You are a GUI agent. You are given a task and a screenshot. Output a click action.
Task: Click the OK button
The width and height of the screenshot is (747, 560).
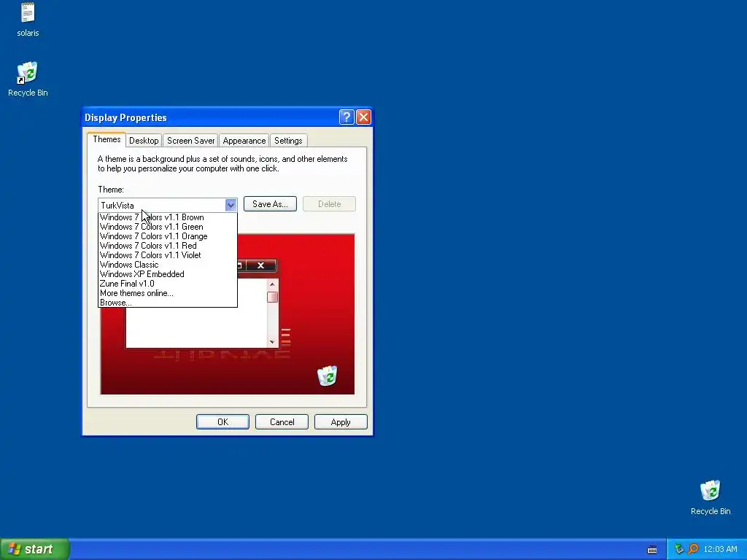222,422
